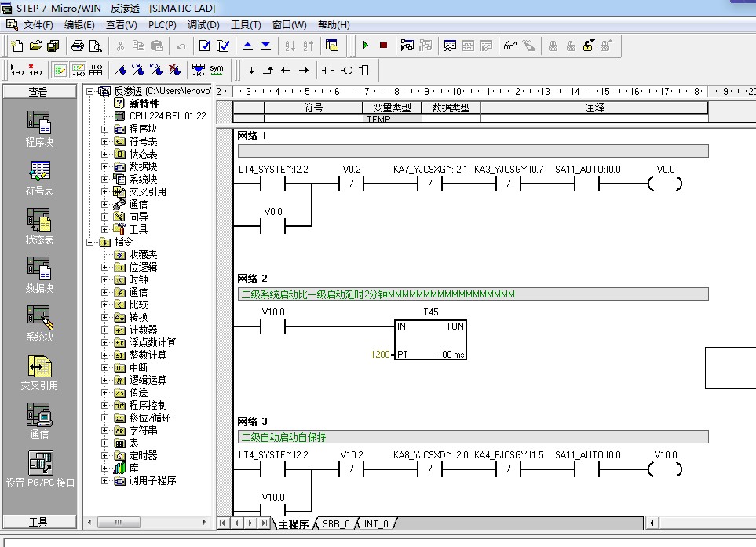The image size is (756, 547).
Task: Insert line right arrow icon
Action: pos(304,71)
